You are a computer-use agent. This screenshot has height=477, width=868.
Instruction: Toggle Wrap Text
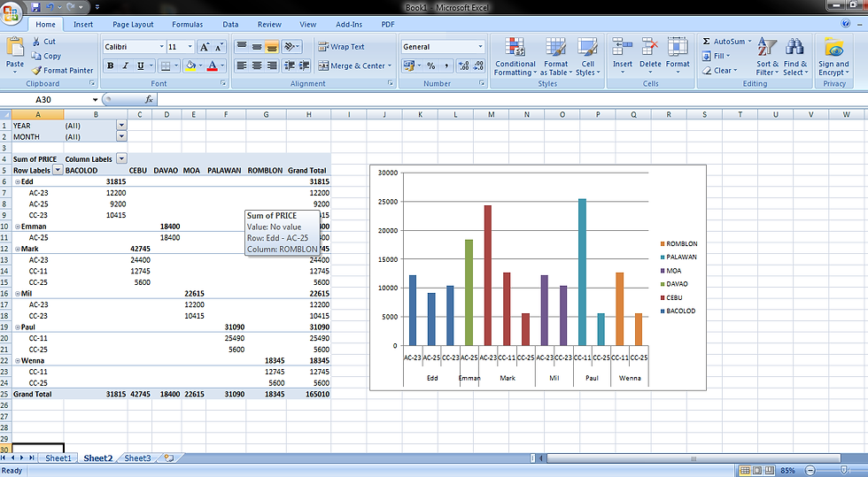(x=342, y=47)
